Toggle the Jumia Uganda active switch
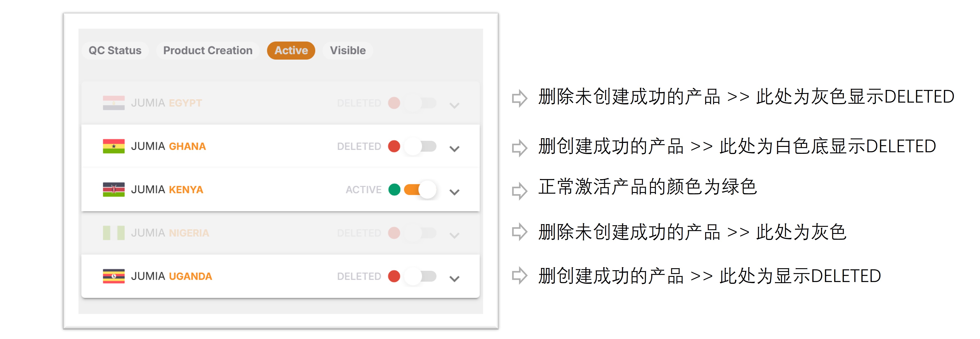 click(420, 276)
